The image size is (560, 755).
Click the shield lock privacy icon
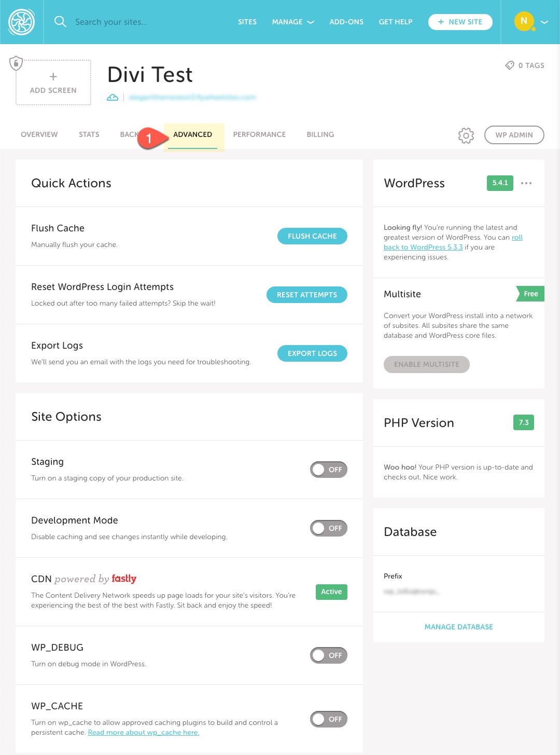tap(16, 63)
